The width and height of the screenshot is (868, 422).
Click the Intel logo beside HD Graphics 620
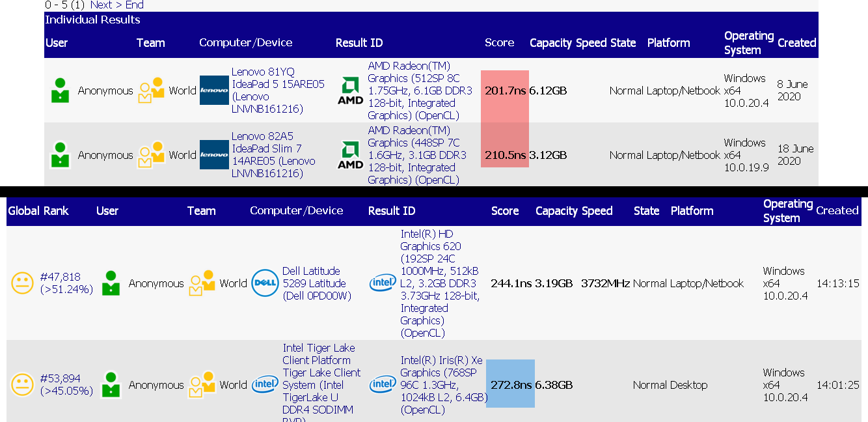[383, 283]
